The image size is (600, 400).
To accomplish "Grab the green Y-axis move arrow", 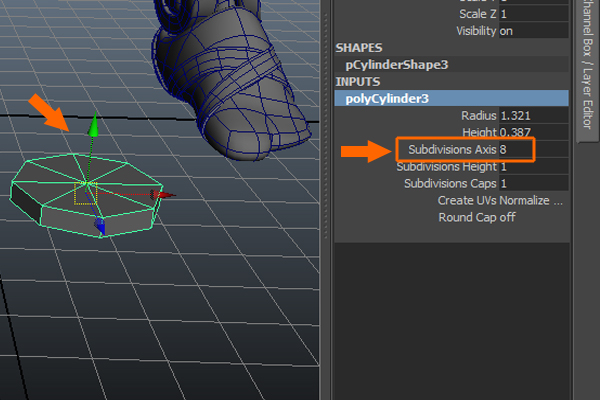I will (x=93, y=125).
